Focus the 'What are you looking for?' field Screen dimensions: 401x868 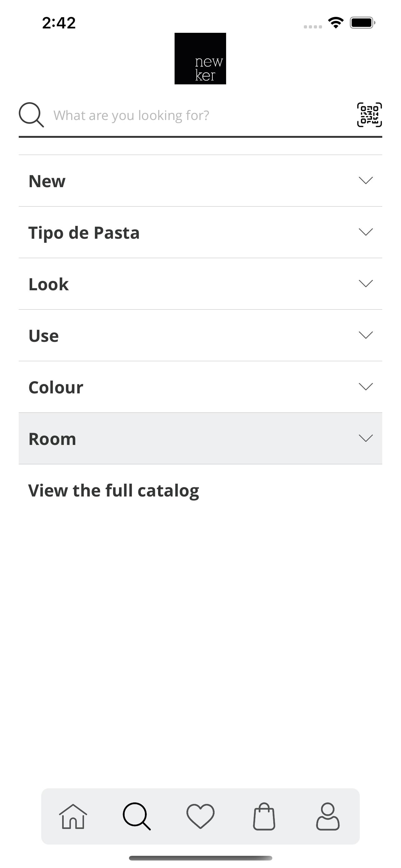pos(200,115)
